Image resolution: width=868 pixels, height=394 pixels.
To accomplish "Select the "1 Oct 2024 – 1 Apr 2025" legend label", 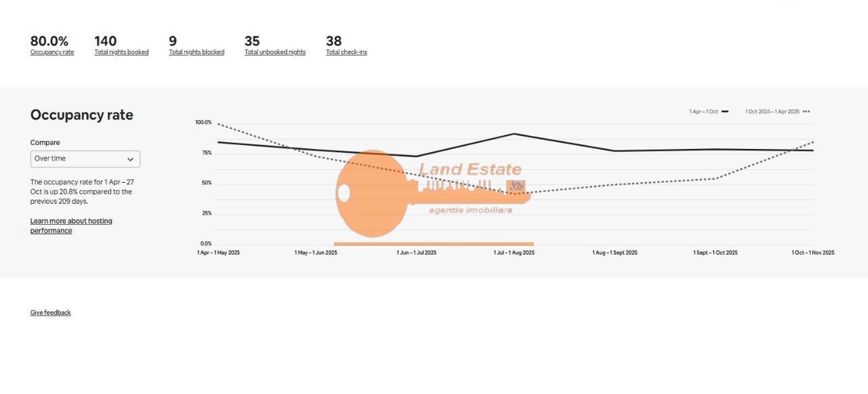I will tap(772, 112).
